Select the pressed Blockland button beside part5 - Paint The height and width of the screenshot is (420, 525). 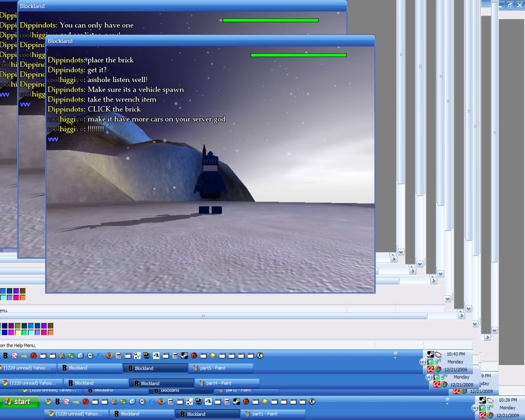156,368
